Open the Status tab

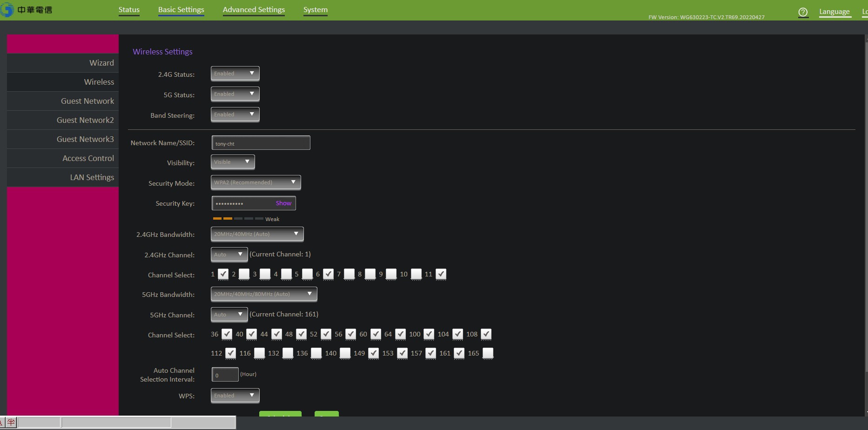[x=129, y=10]
